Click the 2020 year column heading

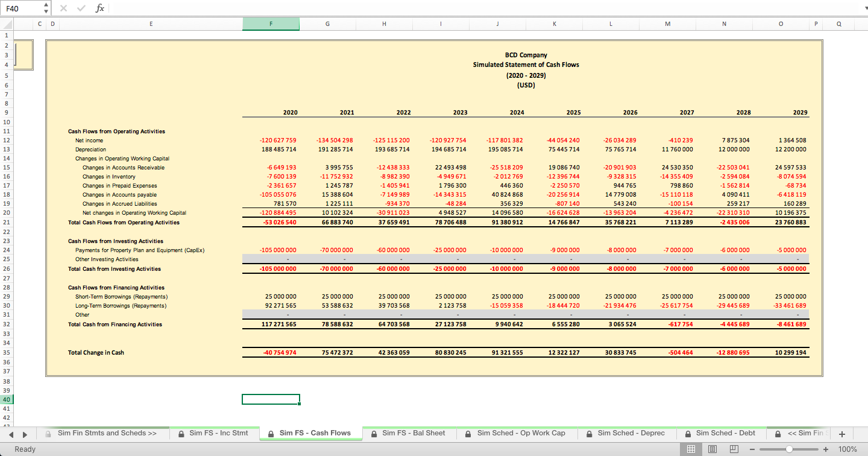tap(290, 112)
